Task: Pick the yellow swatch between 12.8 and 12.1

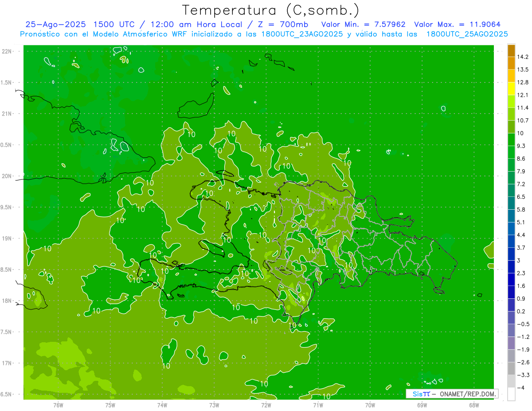Action: point(511,89)
